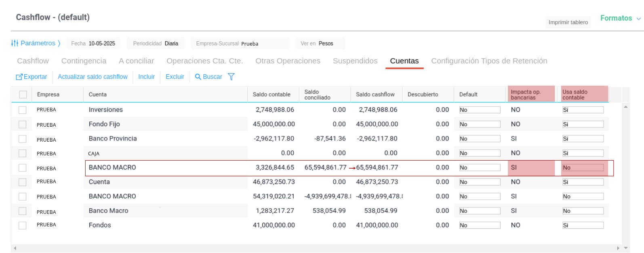This screenshot has height=253, width=644.
Task: Click the 46,873,250.73 saldo contable value
Action: point(274,182)
